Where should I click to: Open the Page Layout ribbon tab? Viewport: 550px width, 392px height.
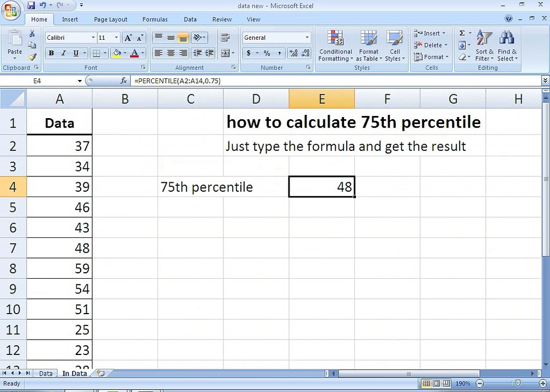pyautogui.click(x=111, y=20)
